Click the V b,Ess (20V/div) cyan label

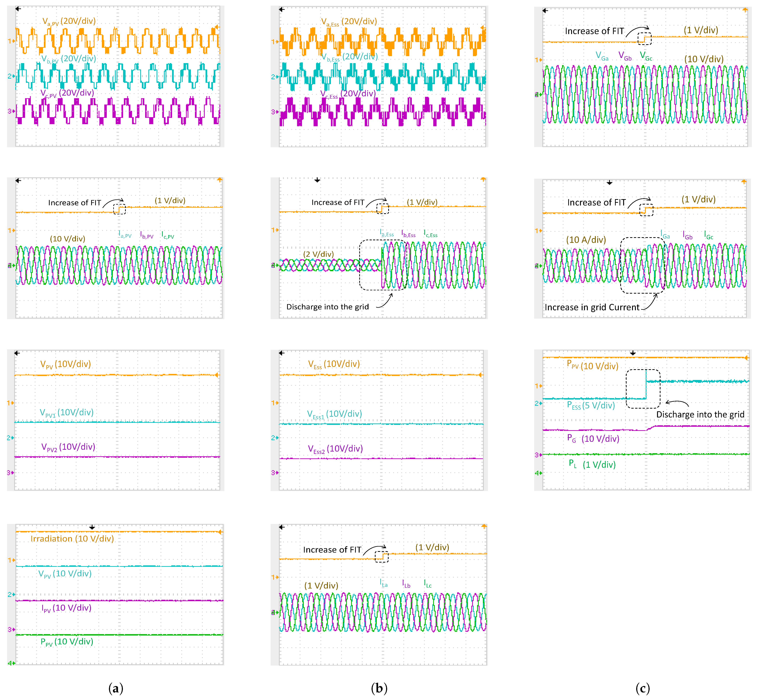pos(349,57)
